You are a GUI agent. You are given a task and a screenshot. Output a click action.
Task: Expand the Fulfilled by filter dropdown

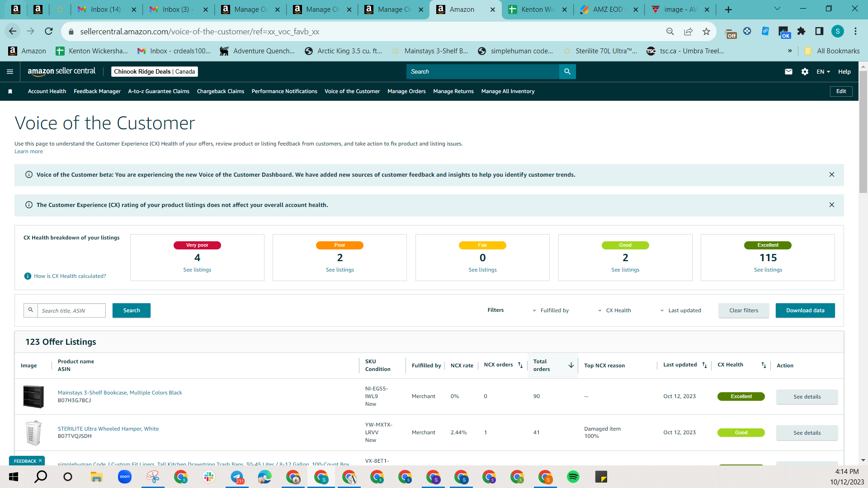click(551, 310)
